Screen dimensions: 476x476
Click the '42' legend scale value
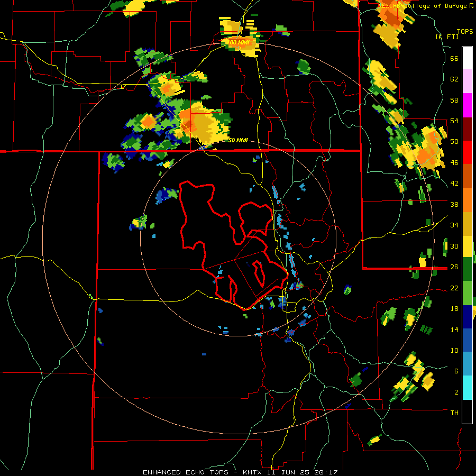tap(454, 184)
